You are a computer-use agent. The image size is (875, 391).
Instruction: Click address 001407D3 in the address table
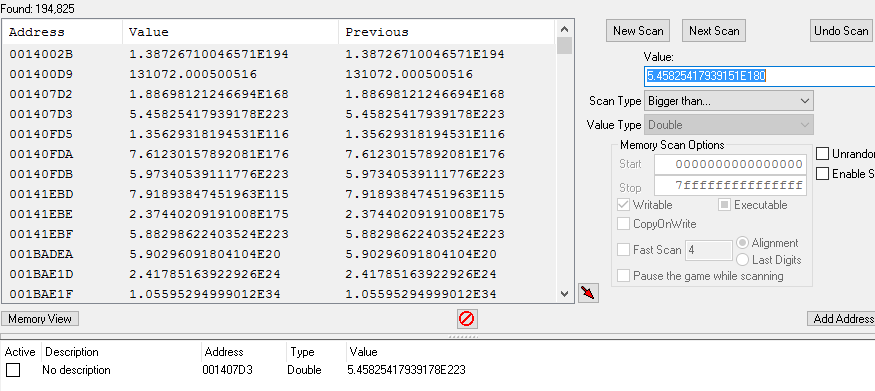tap(228, 370)
